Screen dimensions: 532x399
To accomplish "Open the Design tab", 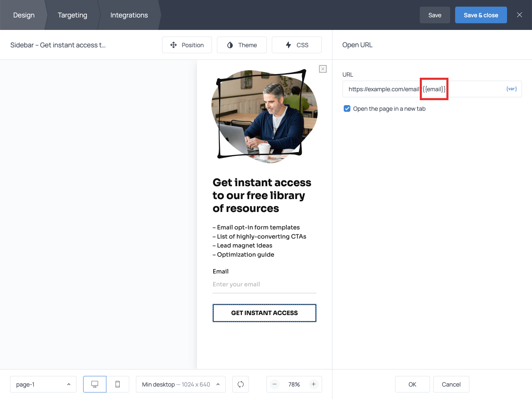I will [x=24, y=15].
